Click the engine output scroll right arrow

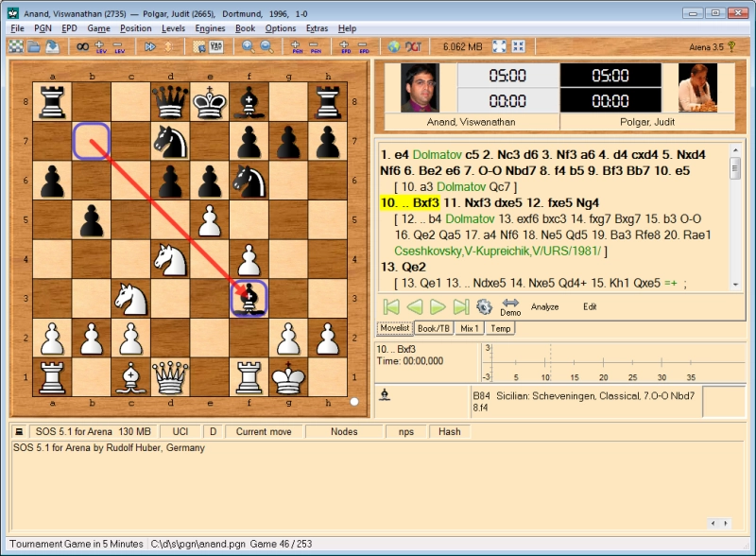pyautogui.click(x=726, y=523)
